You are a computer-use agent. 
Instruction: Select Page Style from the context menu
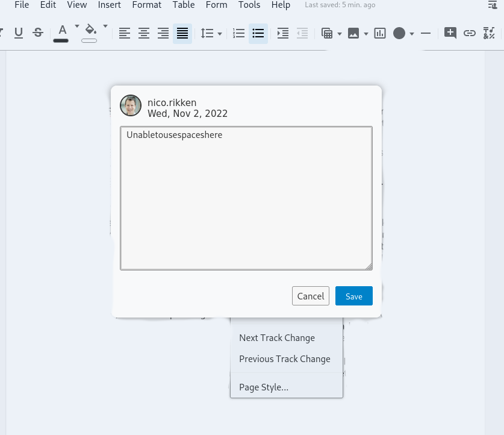tap(264, 387)
